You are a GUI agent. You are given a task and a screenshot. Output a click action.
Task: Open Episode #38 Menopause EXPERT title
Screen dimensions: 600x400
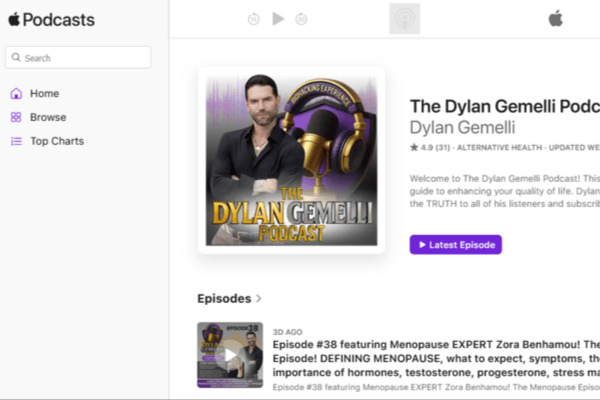coord(436,359)
